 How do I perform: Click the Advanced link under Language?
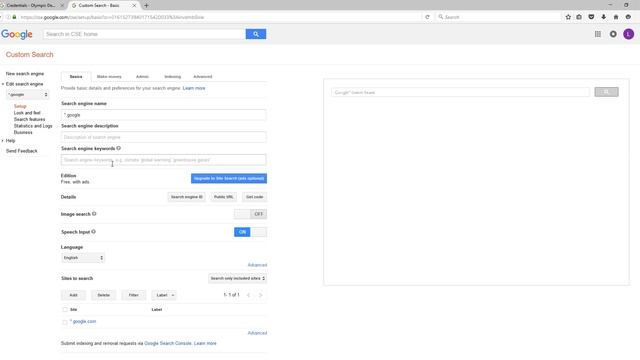point(257,265)
